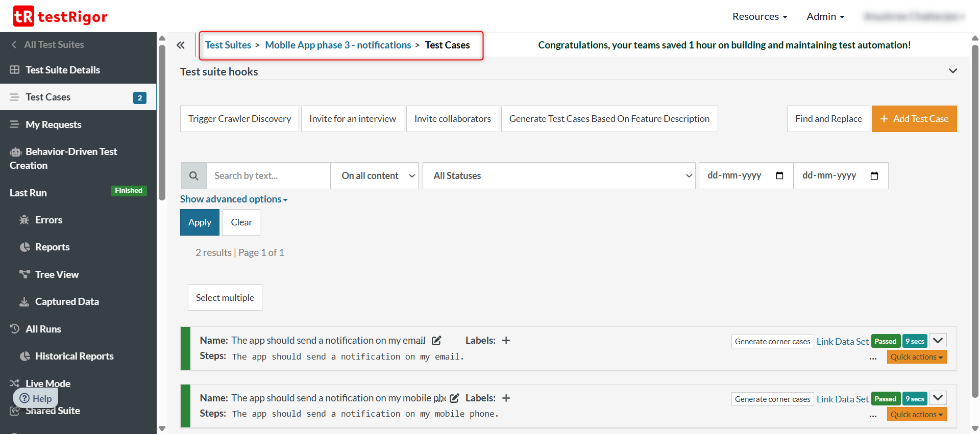This screenshot has height=434, width=980.
Task: Add label to mobile phone test case
Action: click(506, 398)
